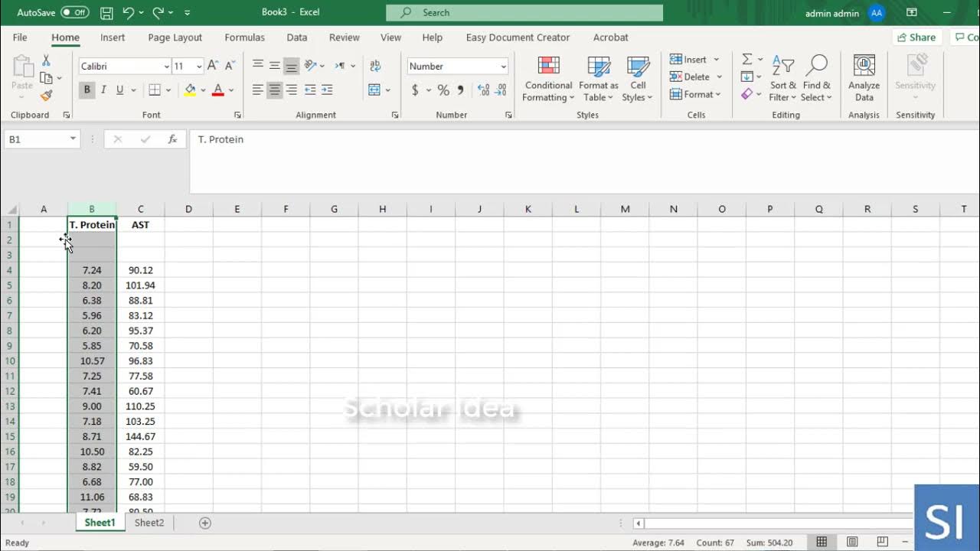Viewport: 980px width, 551px height.
Task: Click the red Font Color swatch
Action: (x=217, y=90)
